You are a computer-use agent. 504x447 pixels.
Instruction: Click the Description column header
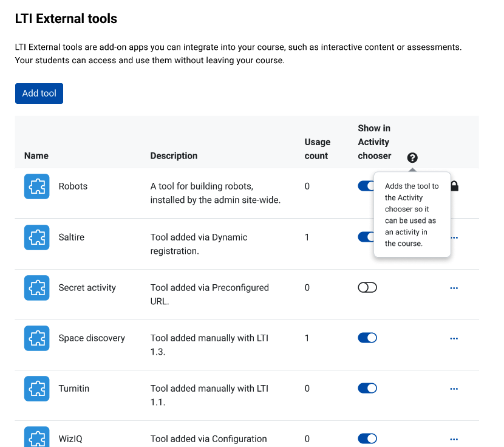pyautogui.click(x=174, y=155)
